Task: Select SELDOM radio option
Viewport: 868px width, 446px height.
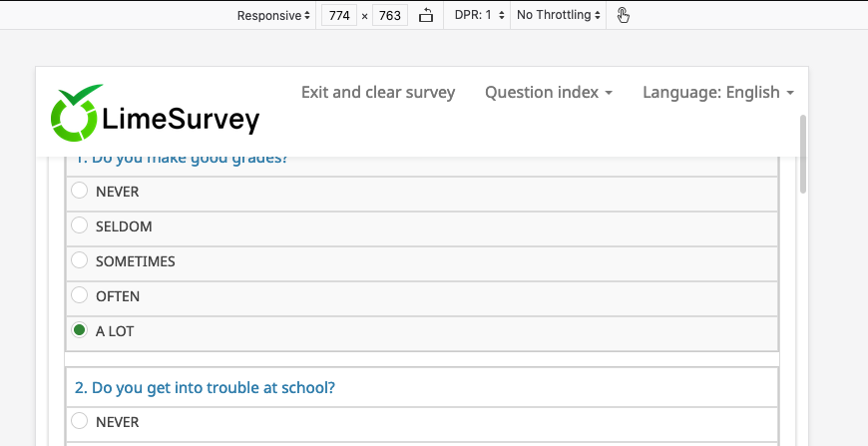Action: (80, 225)
